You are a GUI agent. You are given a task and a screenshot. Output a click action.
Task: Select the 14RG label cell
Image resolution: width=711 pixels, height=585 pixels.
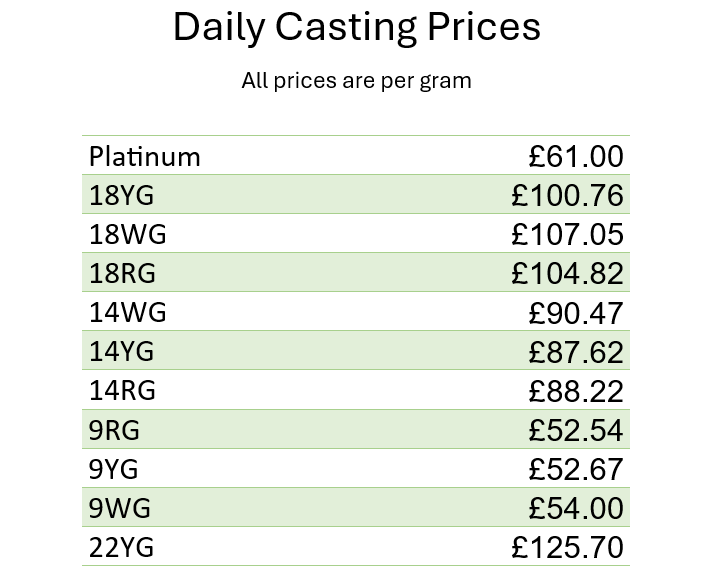[122, 391]
